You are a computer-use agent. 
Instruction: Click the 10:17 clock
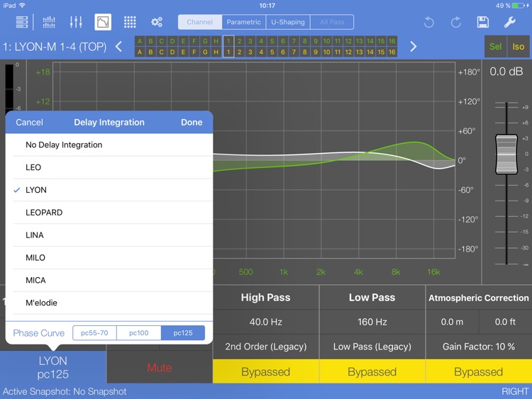click(267, 6)
